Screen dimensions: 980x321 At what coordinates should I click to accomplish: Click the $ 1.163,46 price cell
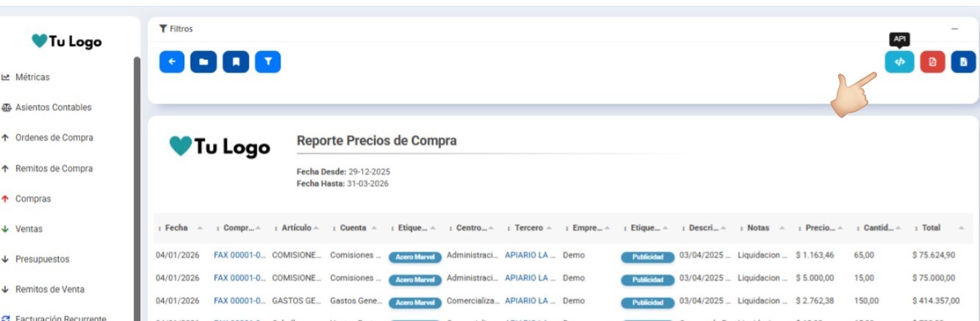click(x=815, y=256)
